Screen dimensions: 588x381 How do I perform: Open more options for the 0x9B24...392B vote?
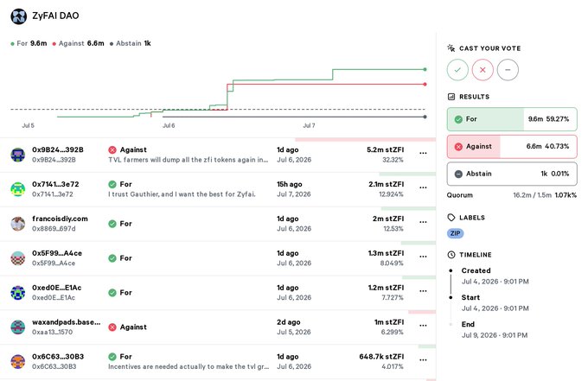423,153
